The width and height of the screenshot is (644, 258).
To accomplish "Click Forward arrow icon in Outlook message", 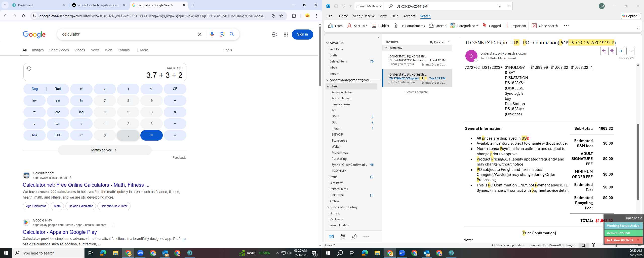I will (620, 51).
